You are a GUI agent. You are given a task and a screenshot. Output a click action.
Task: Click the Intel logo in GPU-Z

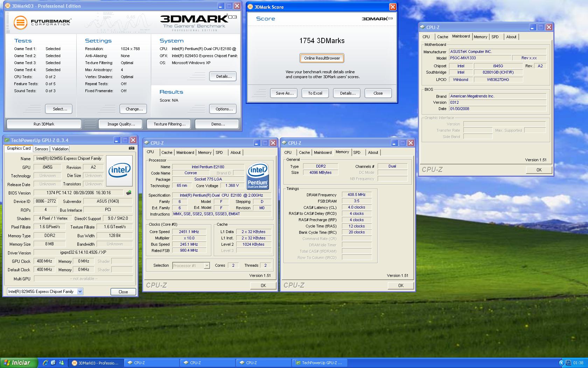coord(119,171)
